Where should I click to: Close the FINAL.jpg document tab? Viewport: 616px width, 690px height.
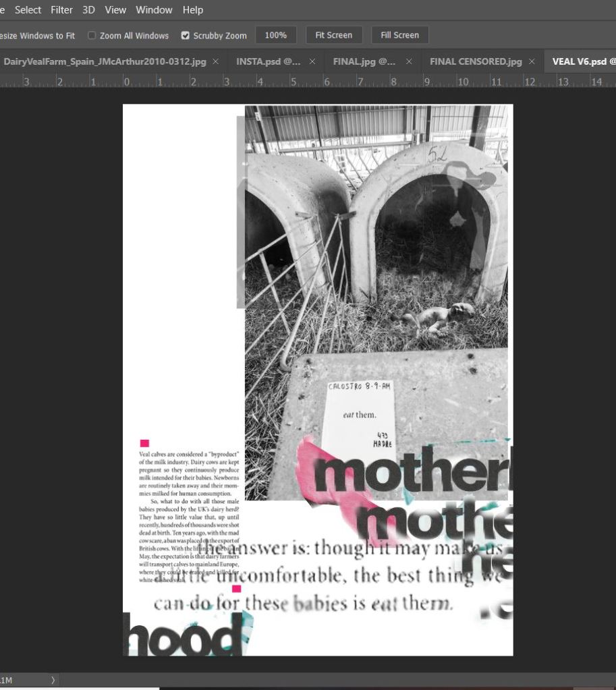coord(410,61)
